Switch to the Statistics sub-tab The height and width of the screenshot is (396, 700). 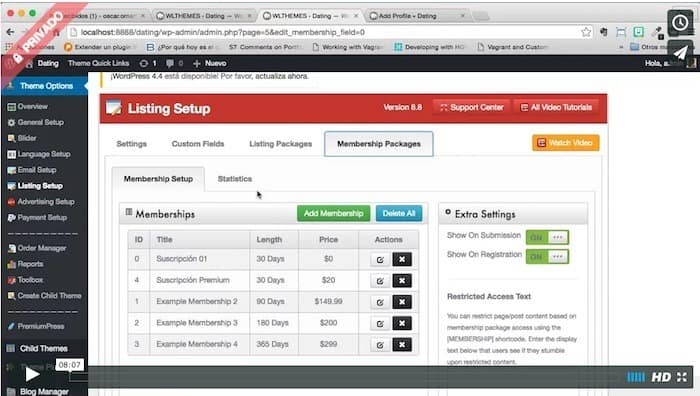[x=235, y=179]
